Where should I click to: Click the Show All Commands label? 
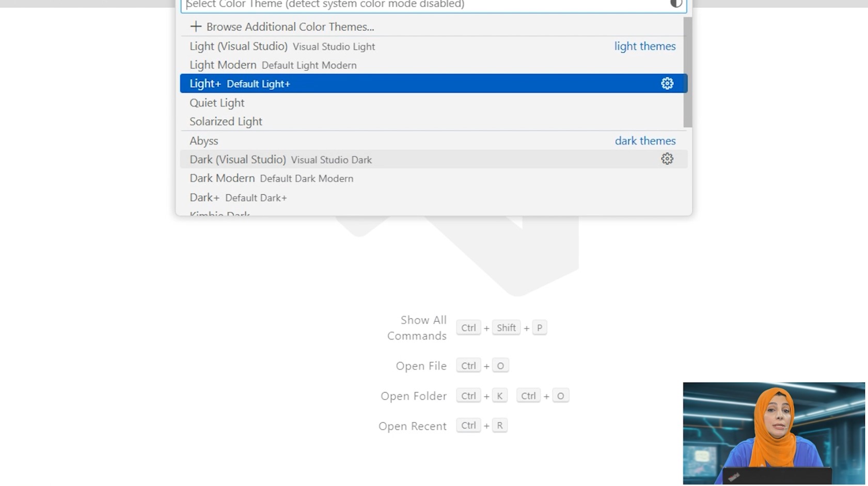(417, 328)
